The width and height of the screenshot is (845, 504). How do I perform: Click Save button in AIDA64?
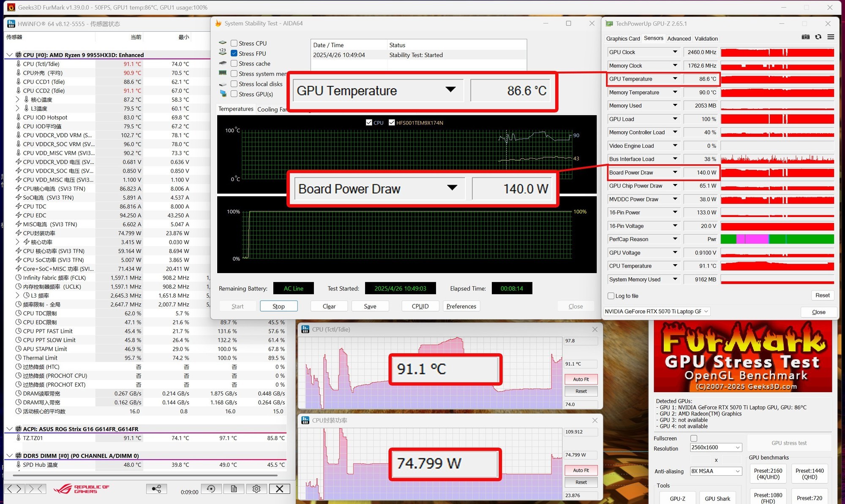click(x=370, y=306)
